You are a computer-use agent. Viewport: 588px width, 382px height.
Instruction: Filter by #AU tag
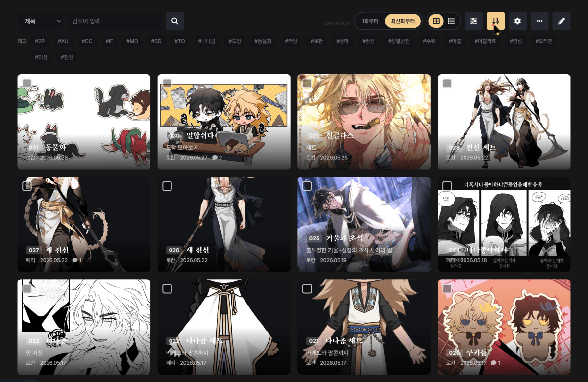click(x=63, y=41)
